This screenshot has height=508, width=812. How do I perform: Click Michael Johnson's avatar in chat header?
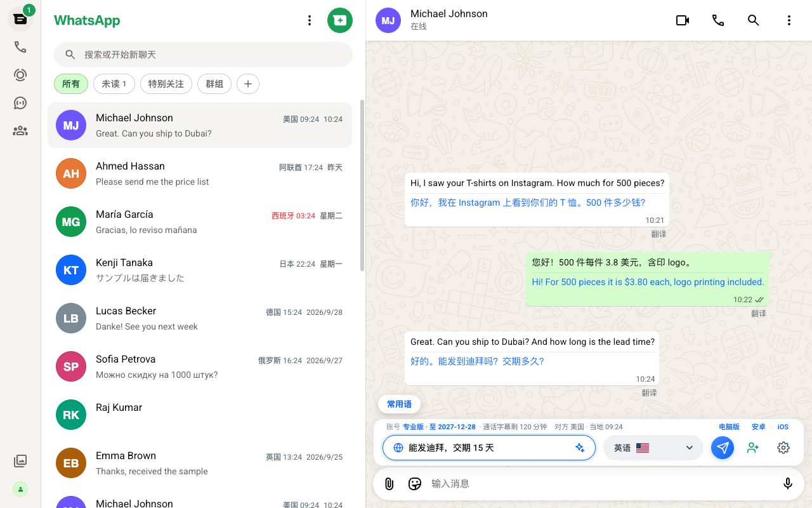click(388, 20)
